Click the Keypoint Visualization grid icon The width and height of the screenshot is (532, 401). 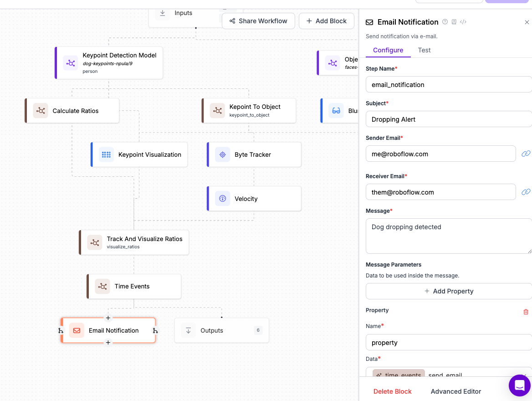point(107,154)
